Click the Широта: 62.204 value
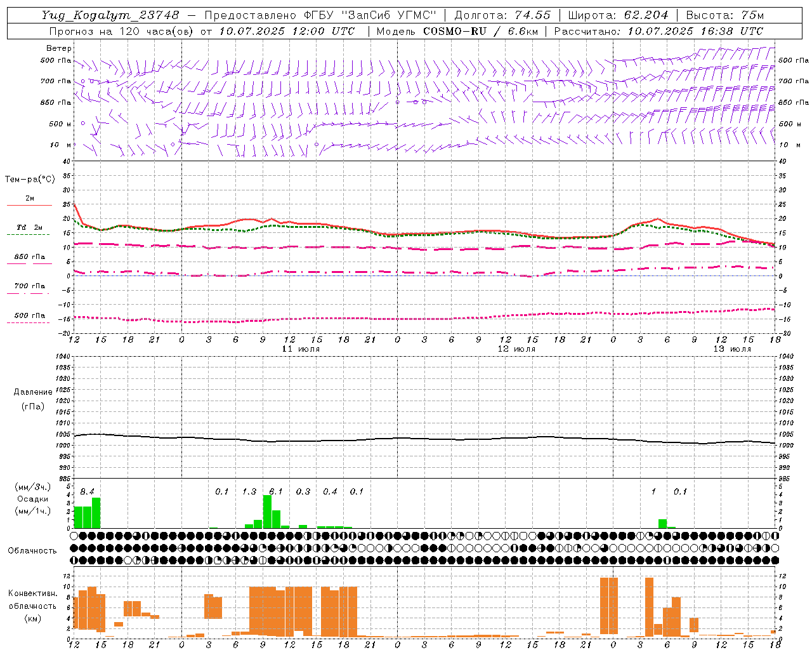This screenshot has height=650, width=812. pyautogui.click(x=618, y=15)
